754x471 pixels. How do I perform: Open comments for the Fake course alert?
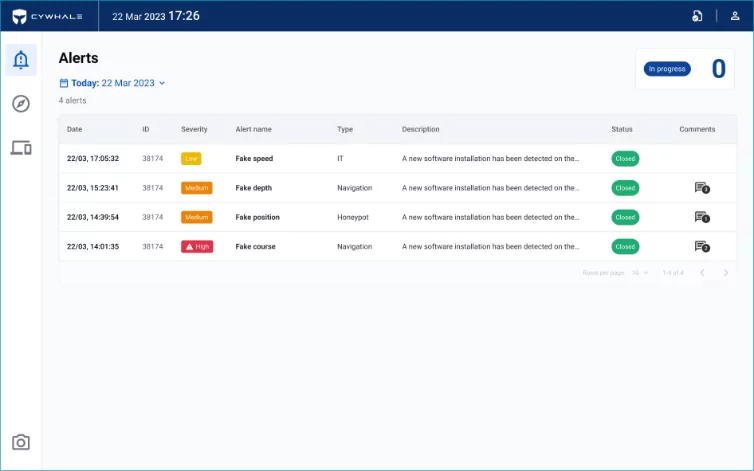701,246
